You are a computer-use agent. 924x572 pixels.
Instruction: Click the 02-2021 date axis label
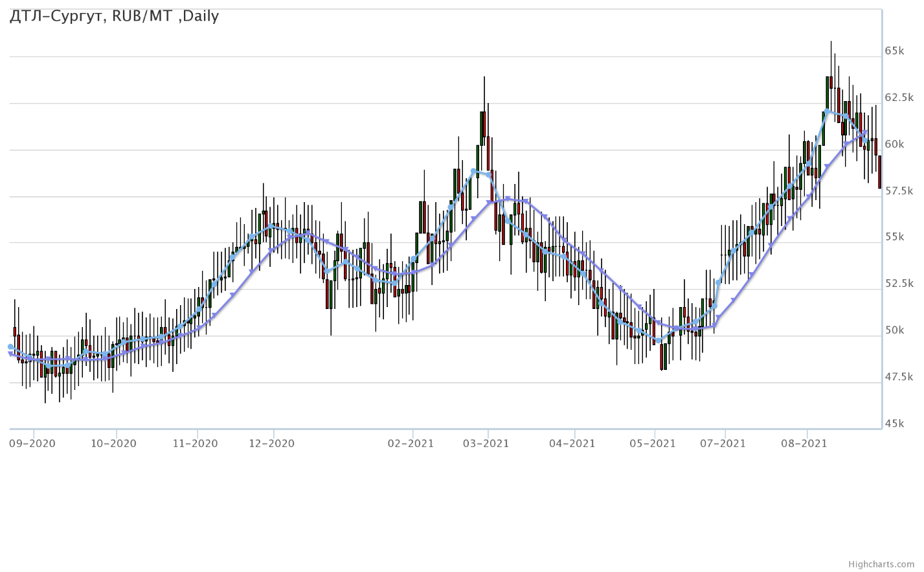(x=411, y=444)
